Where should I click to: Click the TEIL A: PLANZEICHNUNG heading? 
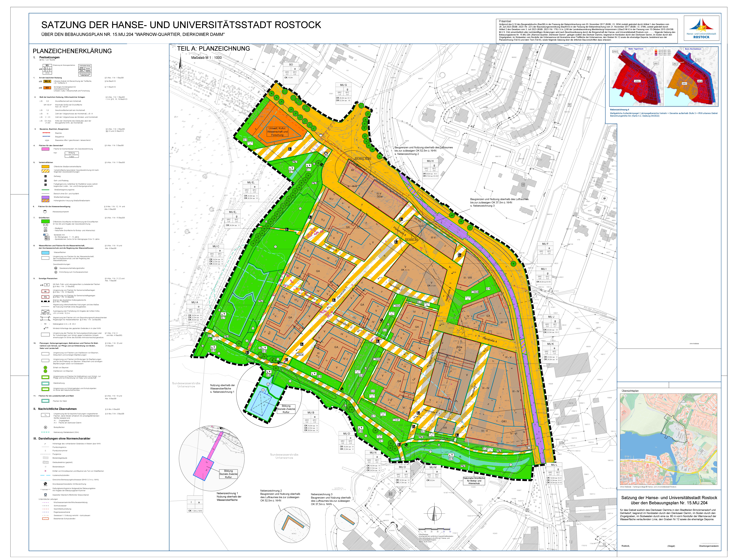(x=213, y=49)
